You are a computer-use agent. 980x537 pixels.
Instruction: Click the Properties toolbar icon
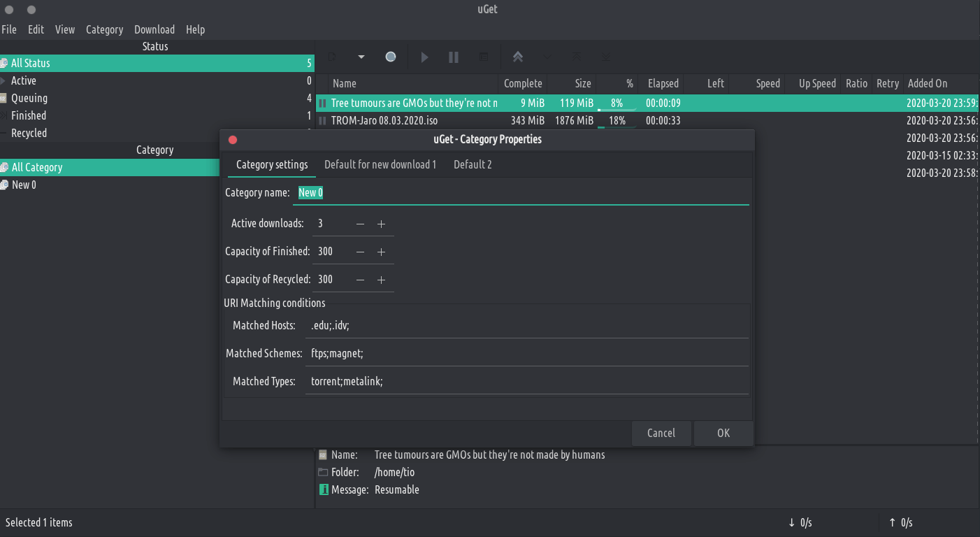point(483,57)
